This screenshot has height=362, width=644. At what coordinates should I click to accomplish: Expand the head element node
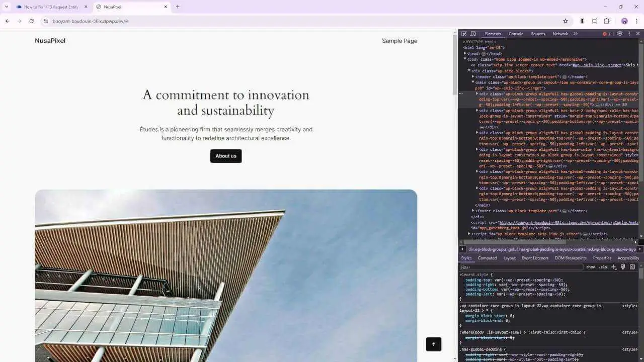click(465, 53)
